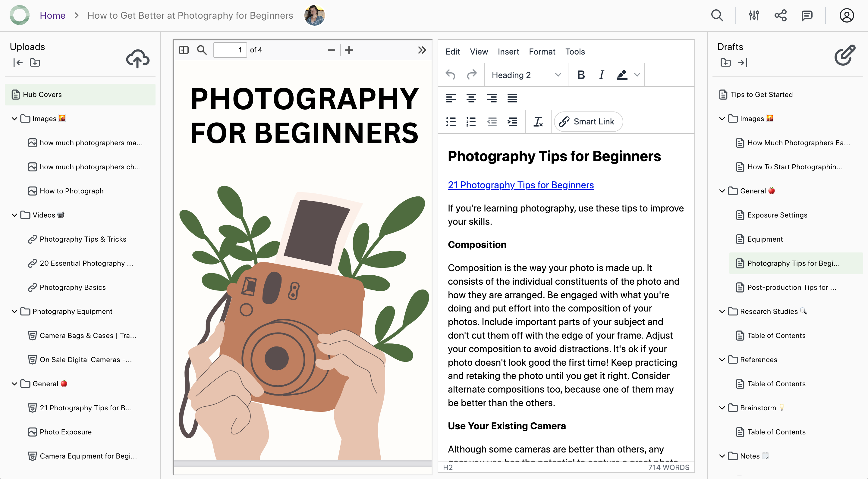868x479 pixels.
Task: Insert a bulleted list
Action: click(x=451, y=122)
